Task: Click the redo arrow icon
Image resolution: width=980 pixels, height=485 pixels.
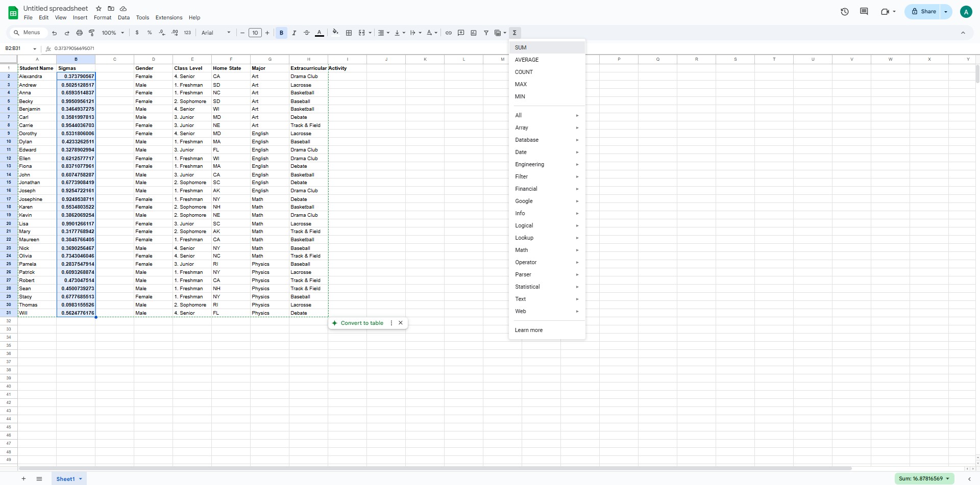Action: click(x=67, y=33)
